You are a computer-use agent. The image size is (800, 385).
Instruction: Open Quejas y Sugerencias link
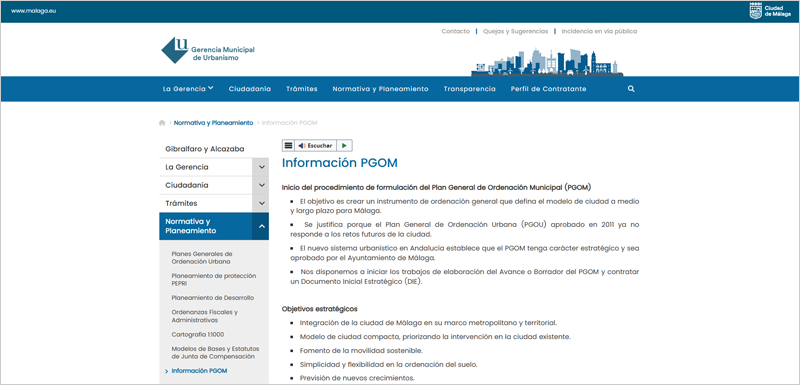(x=516, y=31)
